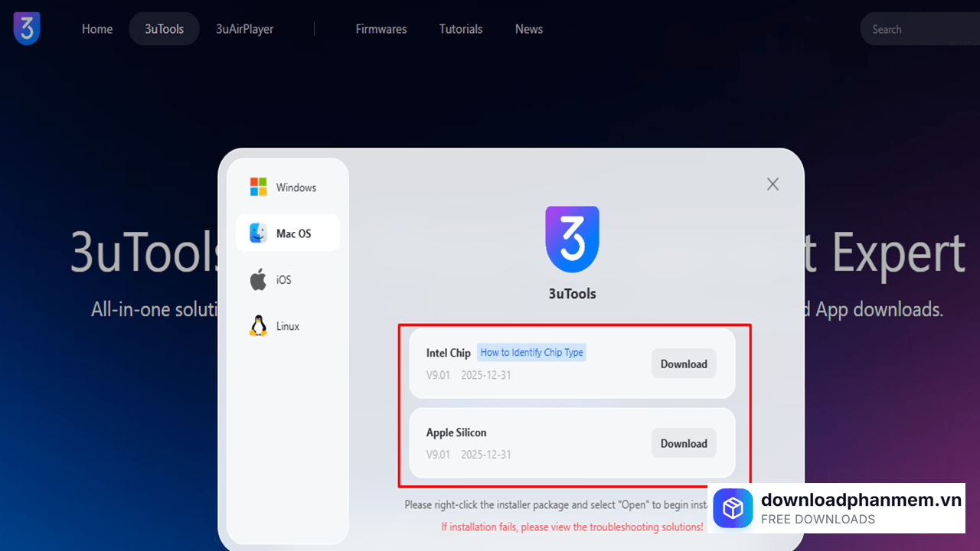This screenshot has height=551, width=980.
Task: Open the News page
Action: (x=529, y=29)
